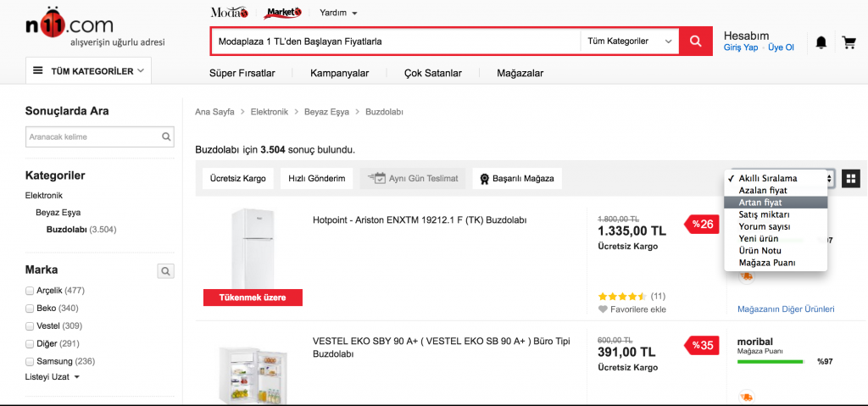Click the Giriş Yap link
The height and width of the screenshot is (406, 868).
[x=741, y=47]
